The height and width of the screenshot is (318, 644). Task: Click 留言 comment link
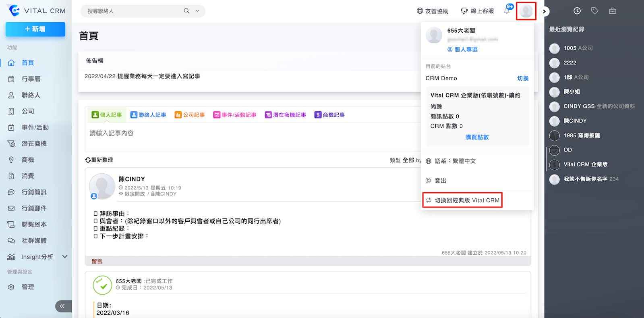97,262
